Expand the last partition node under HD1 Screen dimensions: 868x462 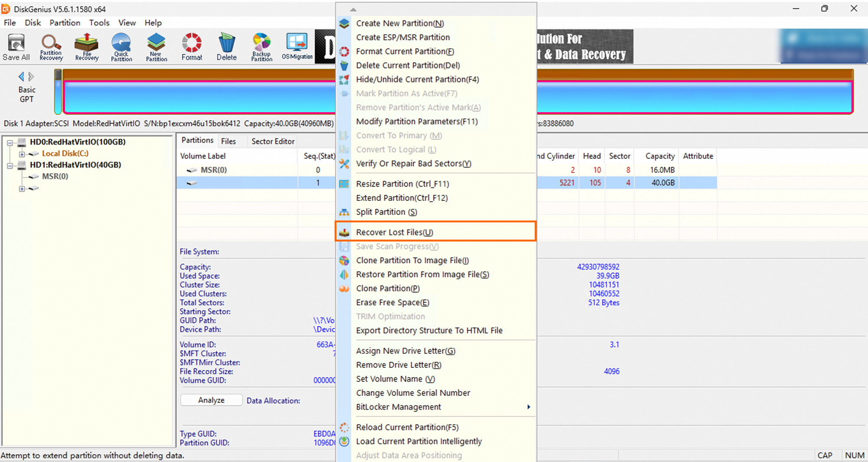pyautogui.click(x=22, y=188)
